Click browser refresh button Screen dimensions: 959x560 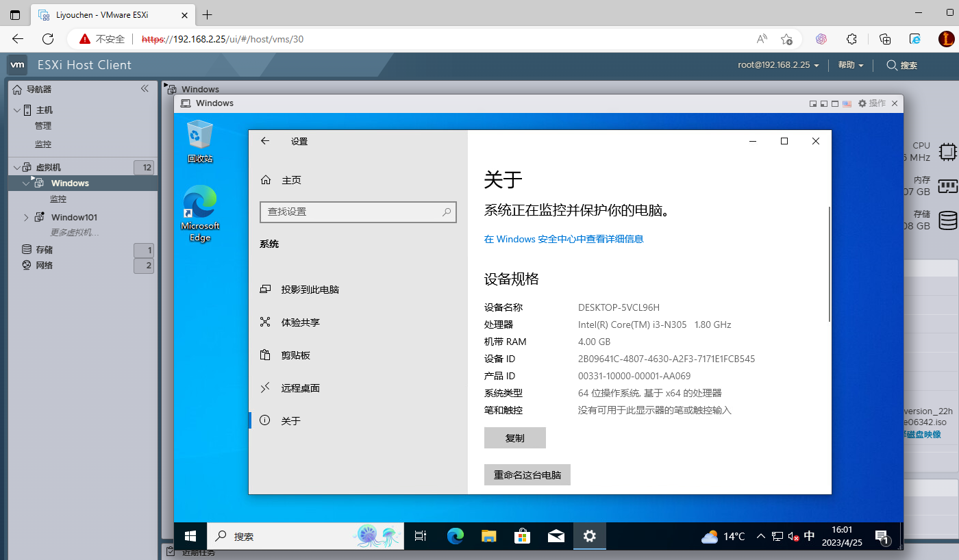(48, 39)
